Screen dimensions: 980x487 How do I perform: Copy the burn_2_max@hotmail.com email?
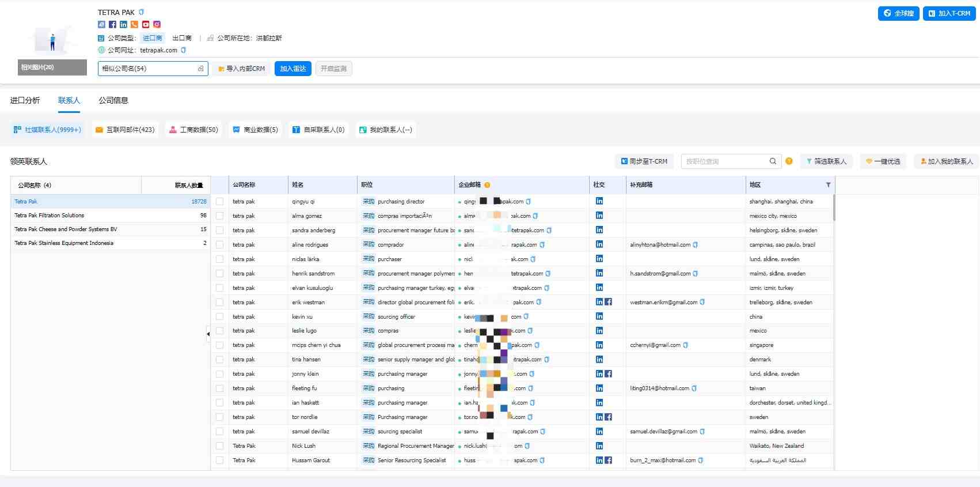(x=701, y=460)
